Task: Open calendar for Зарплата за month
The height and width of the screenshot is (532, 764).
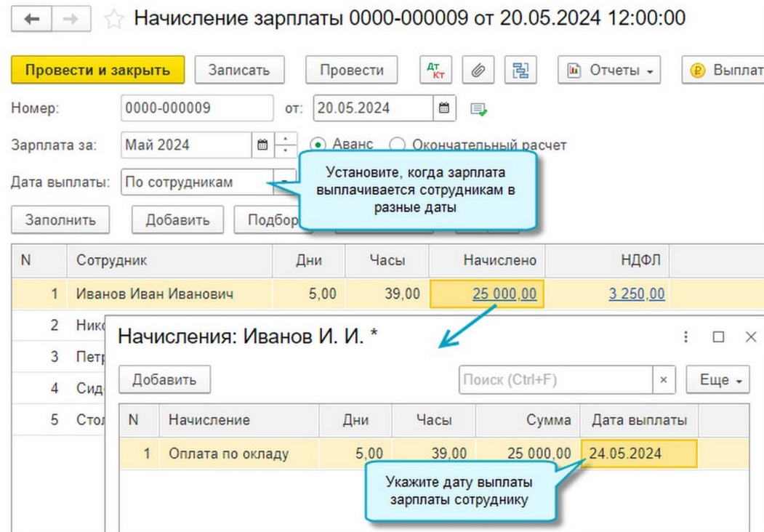Action: click(262, 145)
